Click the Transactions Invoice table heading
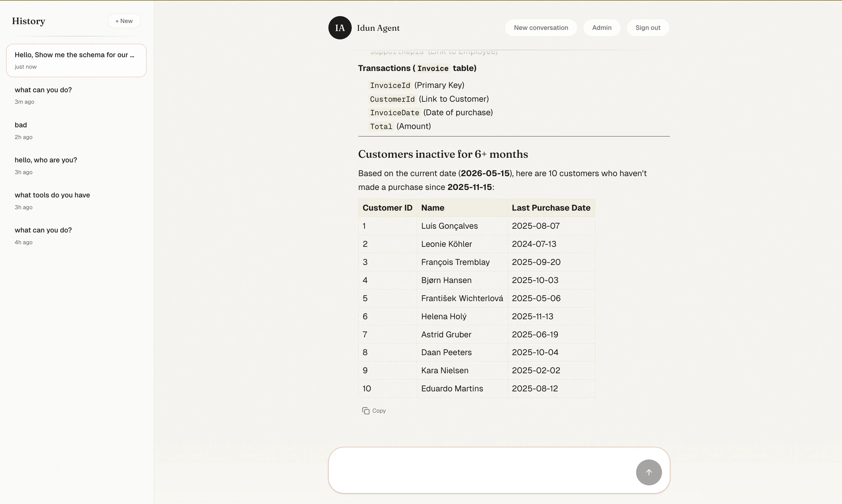 (x=417, y=68)
